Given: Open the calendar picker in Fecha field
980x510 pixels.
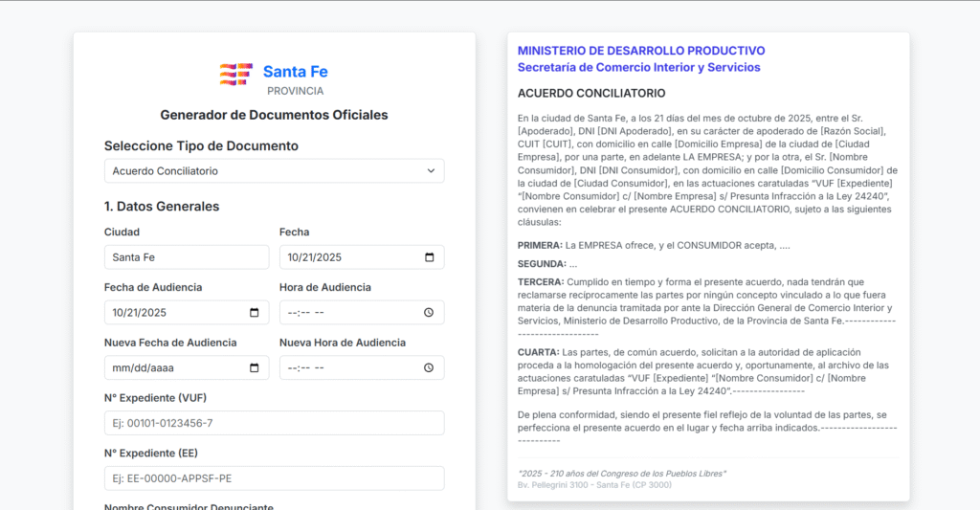Looking at the screenshot, I should point(429,257).
